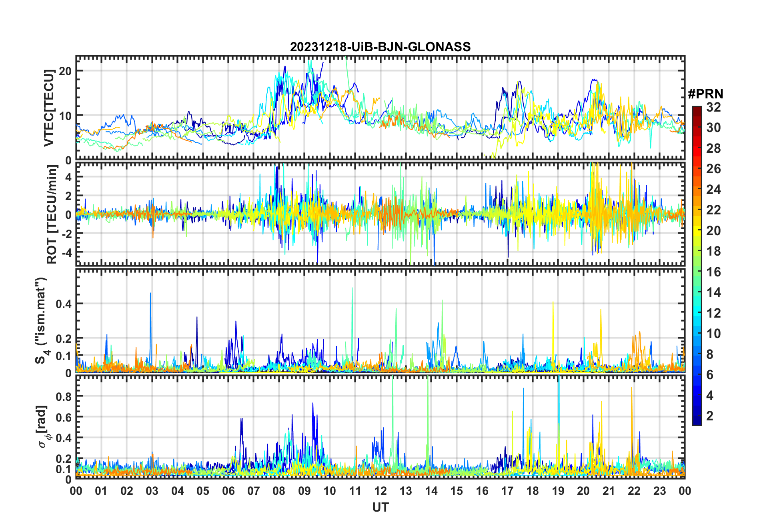Click colorbar tick label 16

pos(713,272)
